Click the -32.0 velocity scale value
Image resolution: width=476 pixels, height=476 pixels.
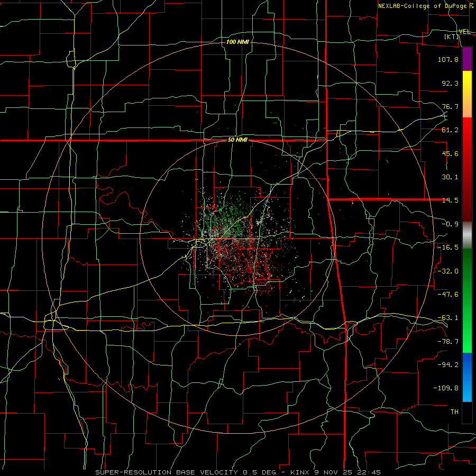point(448,271)
